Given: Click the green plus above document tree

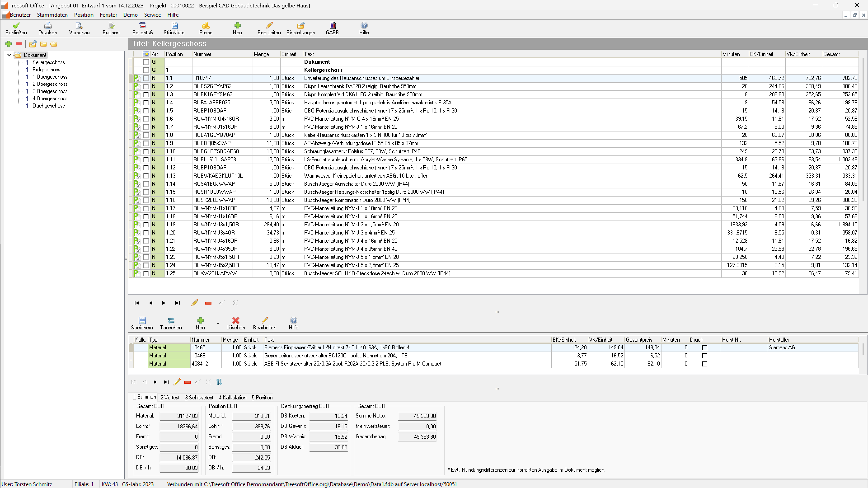Looking at the screenshot, I should coord(9,44).
